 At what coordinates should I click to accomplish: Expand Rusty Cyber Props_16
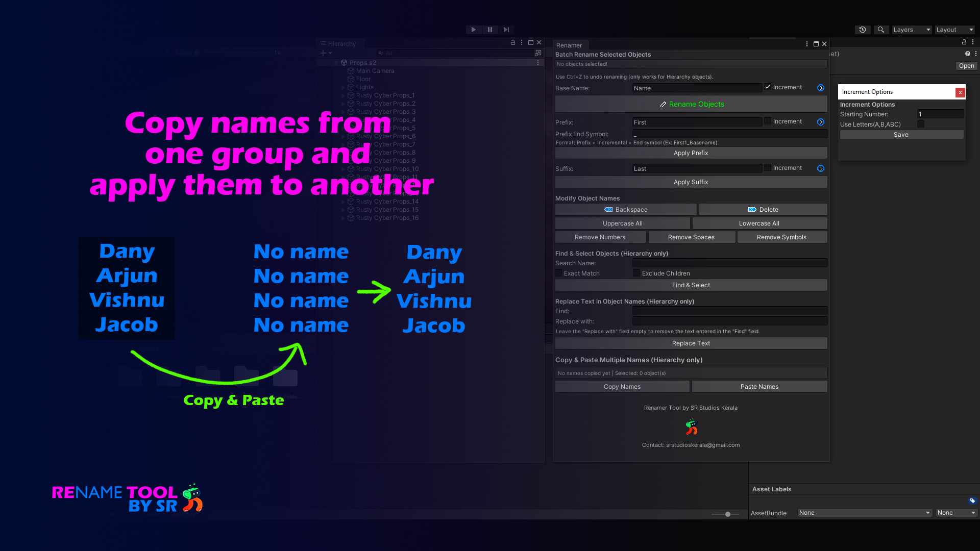pyautogui.click(x=343, y=218)
